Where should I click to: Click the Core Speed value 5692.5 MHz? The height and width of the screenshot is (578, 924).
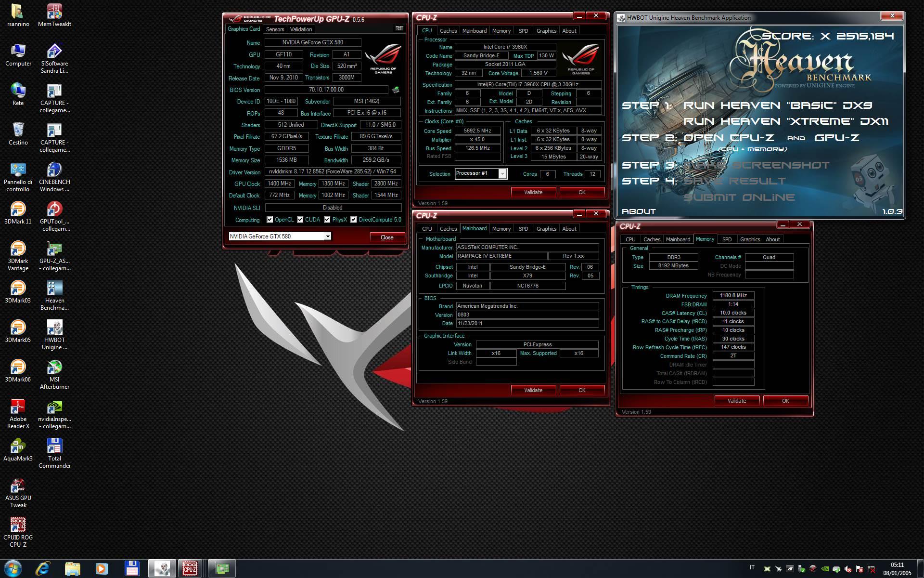point(477,131)
